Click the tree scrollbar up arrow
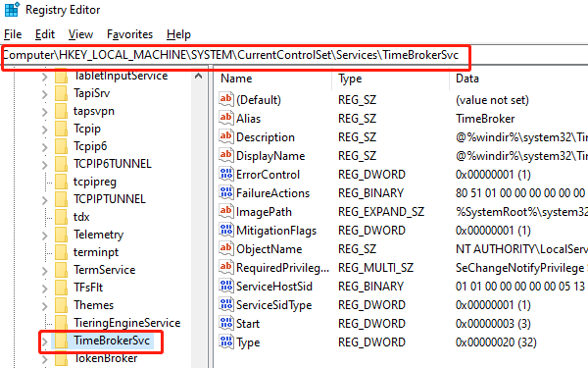 pos(198,77)
